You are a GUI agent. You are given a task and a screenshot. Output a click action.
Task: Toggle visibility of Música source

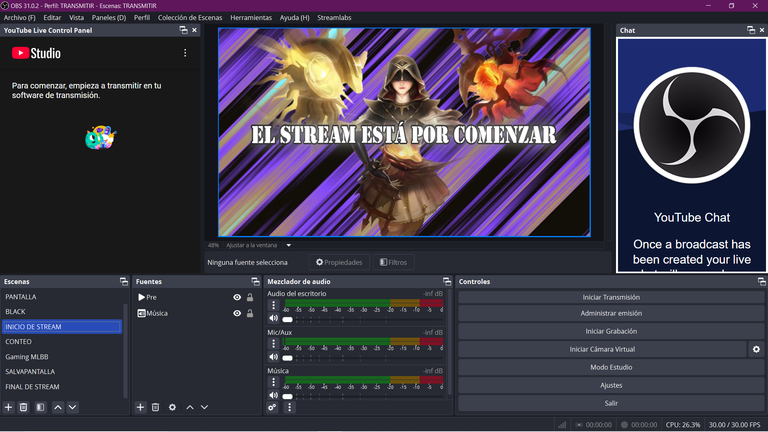click(237, 313)
